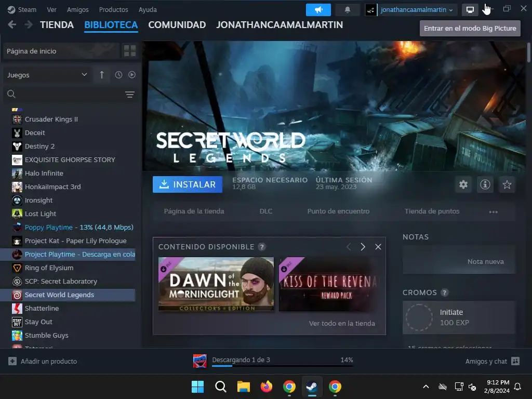Open Firefox from the taskbar
This screenshot has width=532, height=399.
267,387
